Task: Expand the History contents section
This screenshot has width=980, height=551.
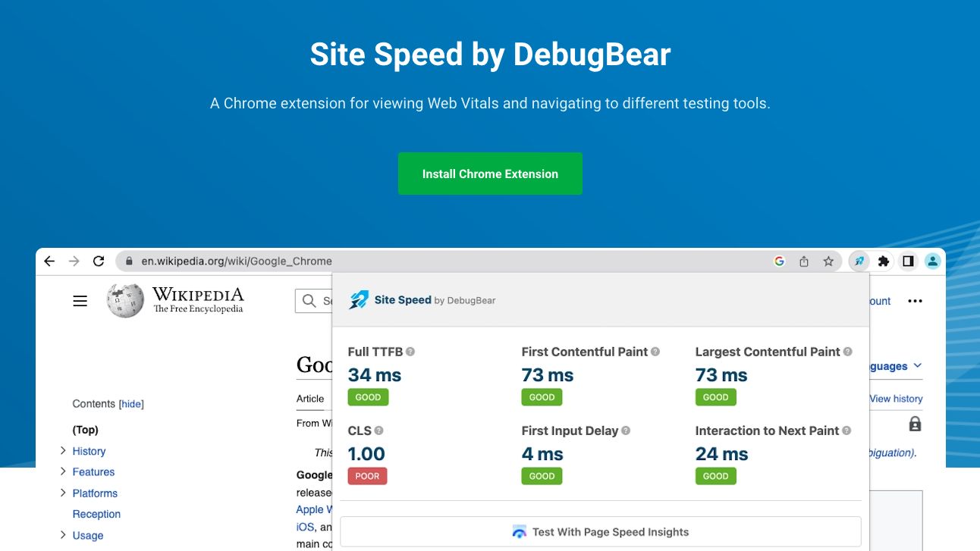Action: (63, 451)
